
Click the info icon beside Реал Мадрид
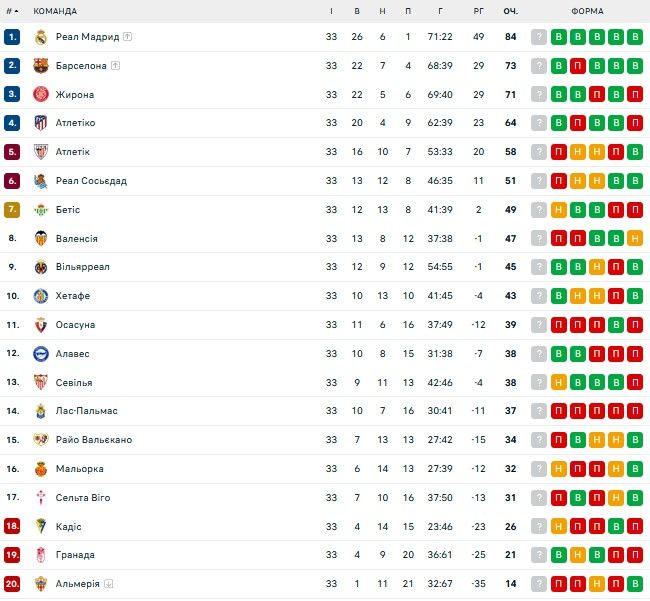coord(128,37)
